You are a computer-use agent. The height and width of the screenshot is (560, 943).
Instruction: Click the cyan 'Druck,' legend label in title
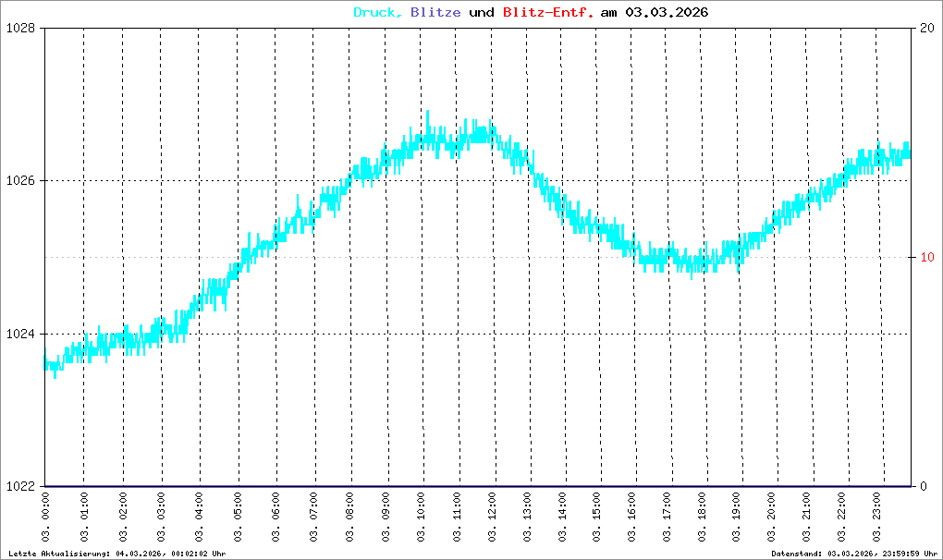pyautogui.click(x=378, y=13)
